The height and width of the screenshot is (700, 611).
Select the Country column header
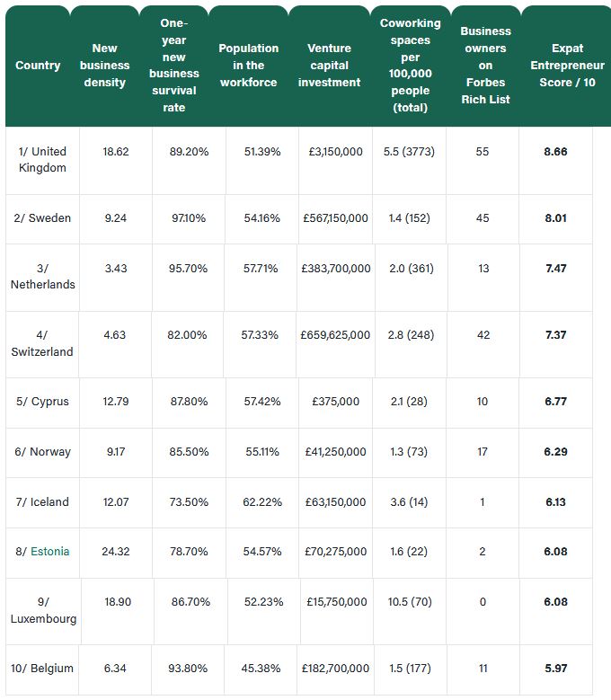(38, 66)
